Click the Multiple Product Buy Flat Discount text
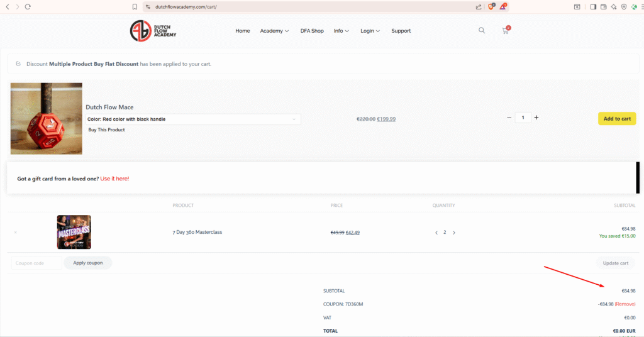644x337 pixels. tap(94, 64)
